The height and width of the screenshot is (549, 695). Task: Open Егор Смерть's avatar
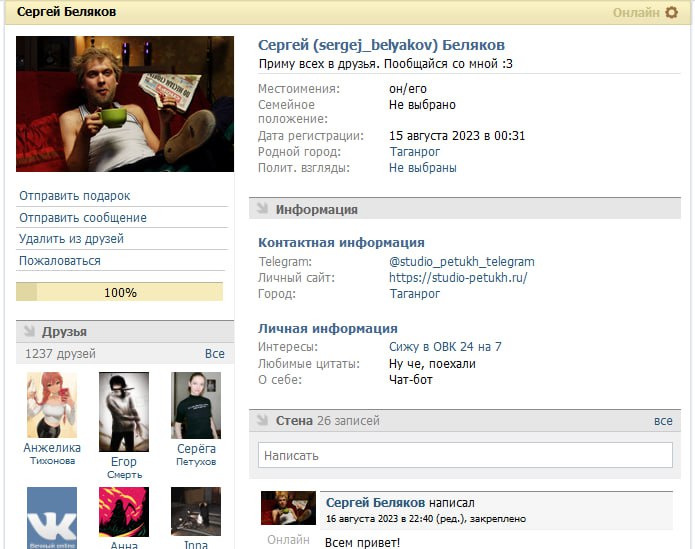pos(124,412)
